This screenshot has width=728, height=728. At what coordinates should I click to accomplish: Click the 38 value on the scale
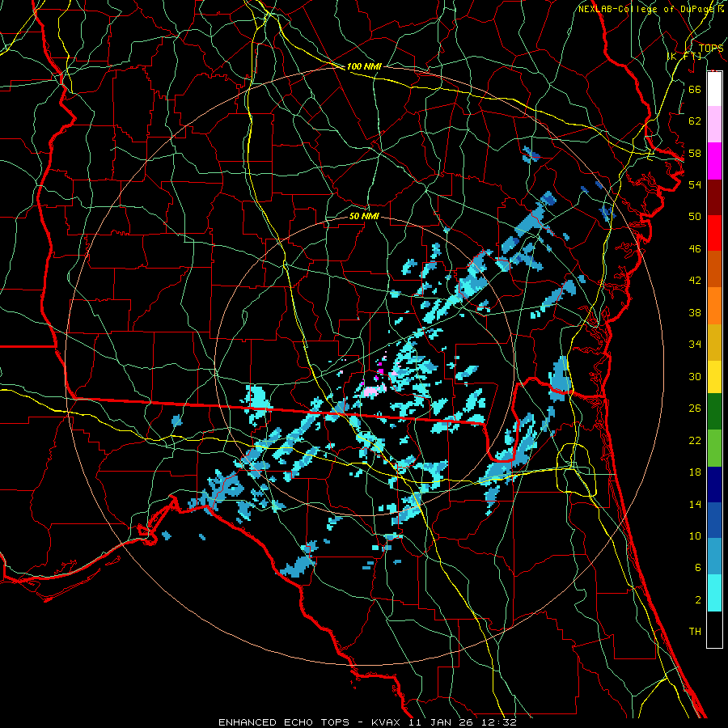click(695, 312)
